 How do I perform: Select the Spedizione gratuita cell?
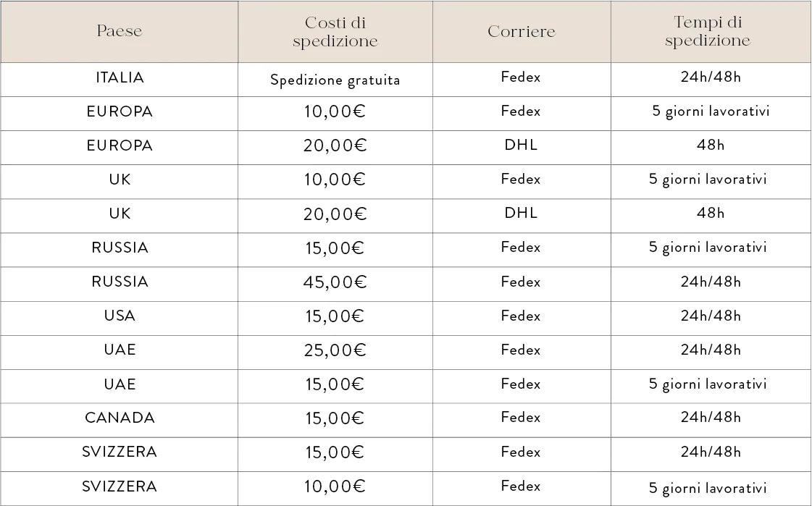point(335,80)
